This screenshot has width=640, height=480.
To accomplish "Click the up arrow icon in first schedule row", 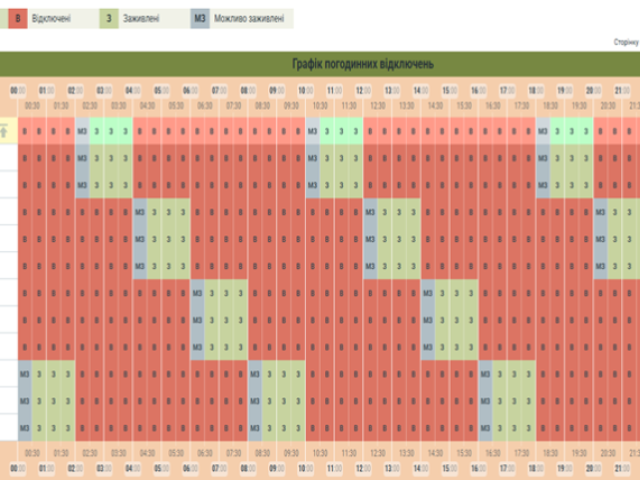I will pyautogui.click(x=6, y=130).
